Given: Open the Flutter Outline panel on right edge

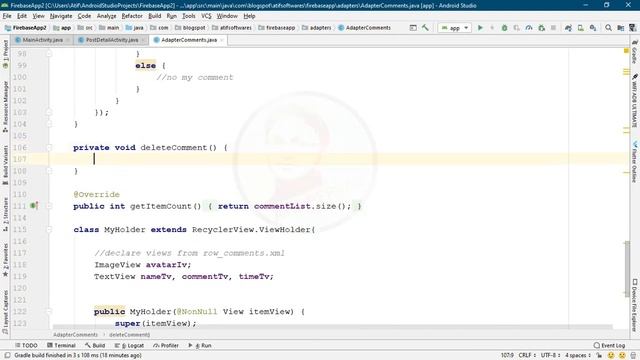Looking at the screenshot, I should click(x=635, y=162).
